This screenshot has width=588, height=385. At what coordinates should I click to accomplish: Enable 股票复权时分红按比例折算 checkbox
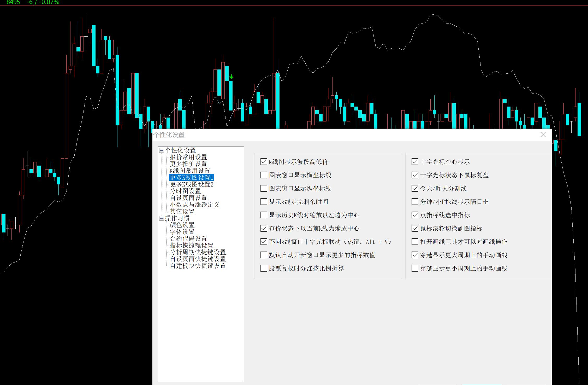pyautogui.click(x=264, y=269)
